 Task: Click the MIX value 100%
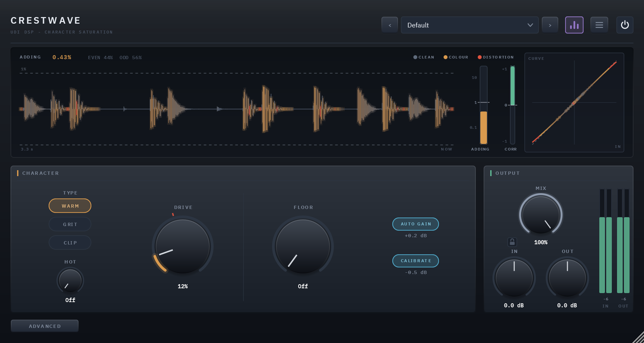click(541, 242)
